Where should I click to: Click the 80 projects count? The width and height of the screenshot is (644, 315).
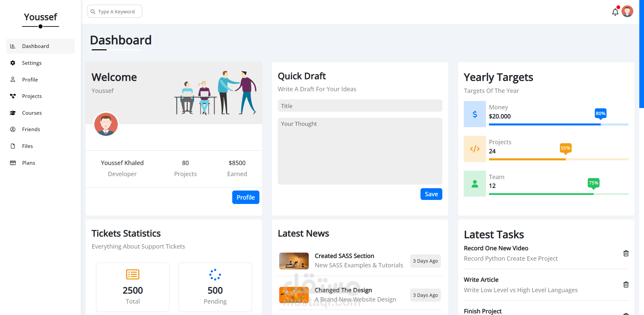186,163
